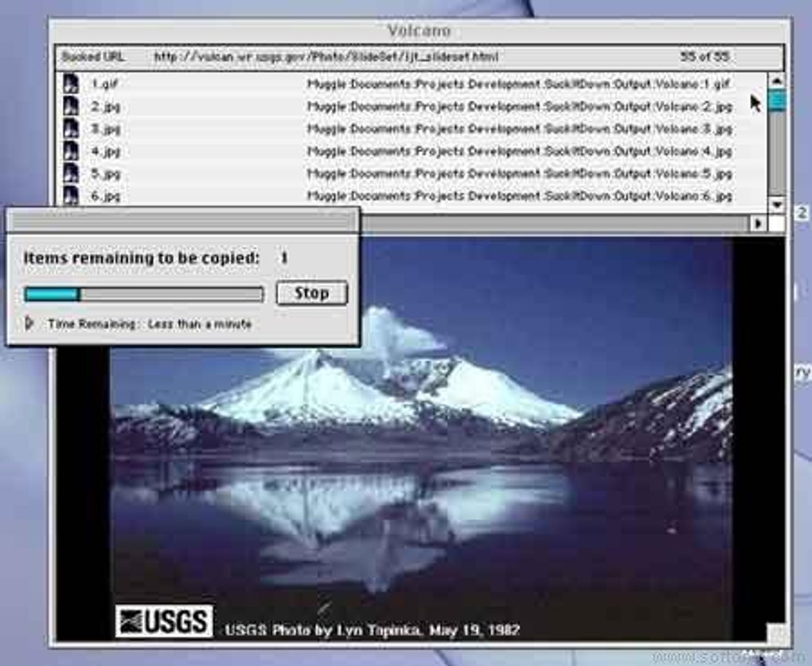Click the vertical scrollbar thumb in file list
Screen dimensions: 812x666
[x=777, y=100]
